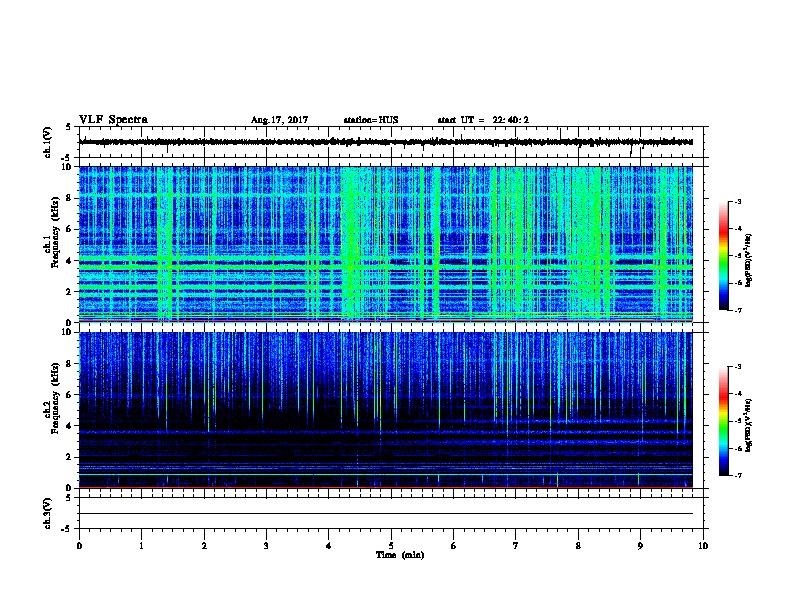Click the "Time (min)" axis title
The image size is (792, 612).
click(400, 555)
